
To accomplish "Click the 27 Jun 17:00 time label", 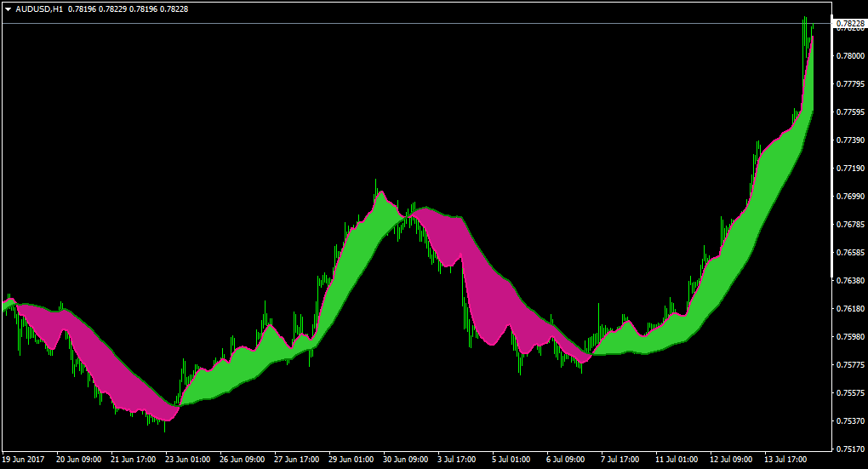I will [296, 460].
